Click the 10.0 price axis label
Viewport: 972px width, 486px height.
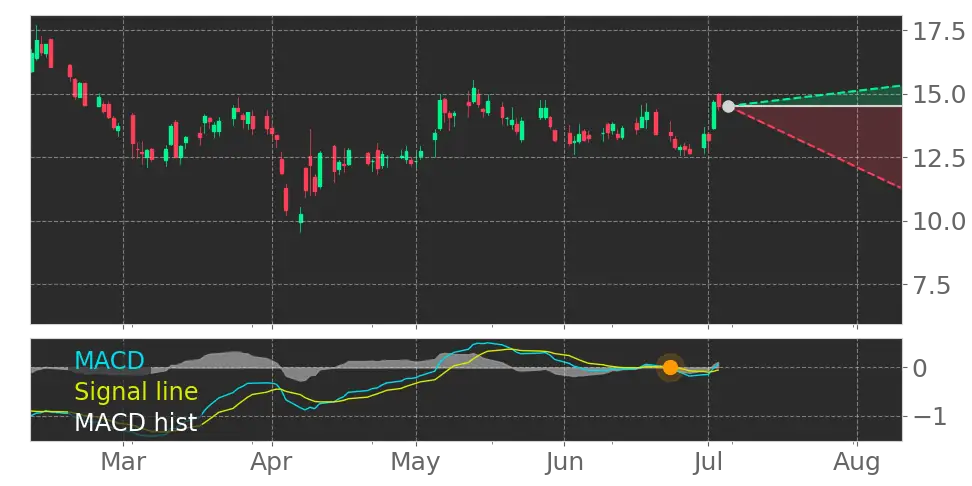pyautogui.click(x=939, y=221)
